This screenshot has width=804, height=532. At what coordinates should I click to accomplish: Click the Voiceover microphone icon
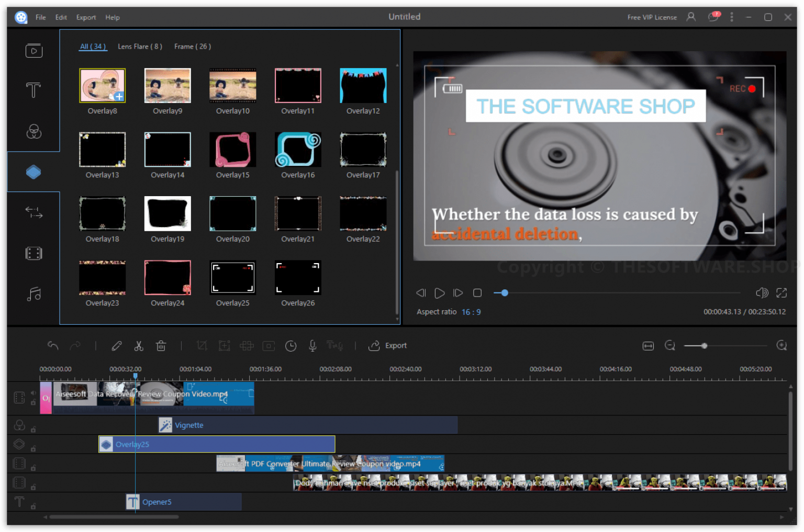(312, 346)
